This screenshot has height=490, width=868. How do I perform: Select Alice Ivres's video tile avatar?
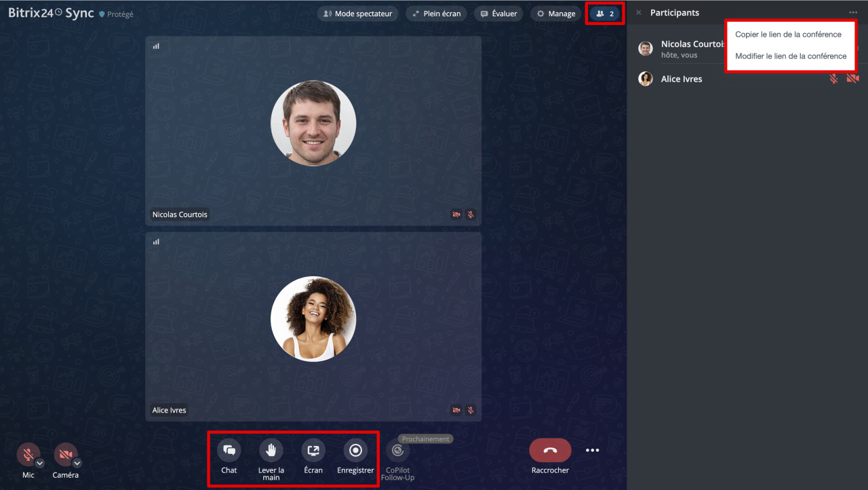point(313,318)
